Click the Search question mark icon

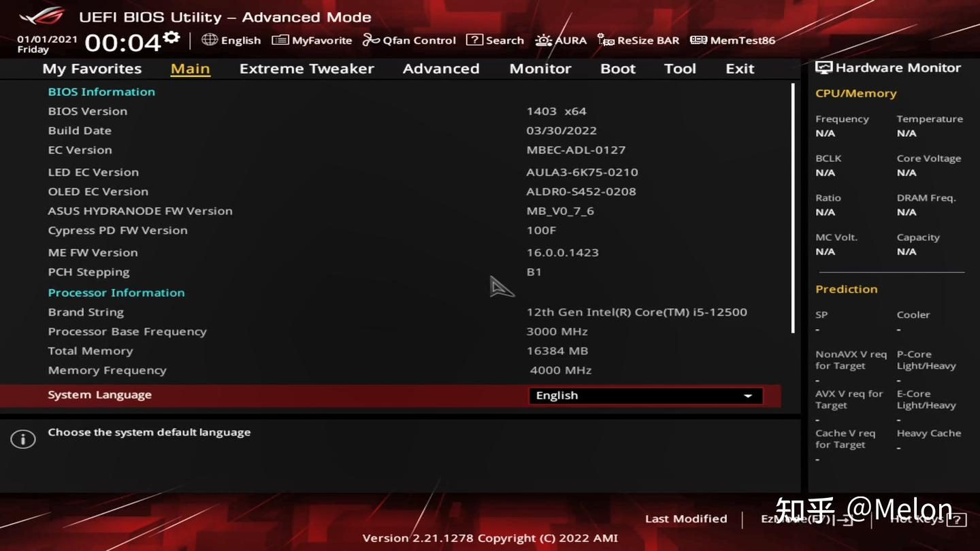[x=474, y=40]
